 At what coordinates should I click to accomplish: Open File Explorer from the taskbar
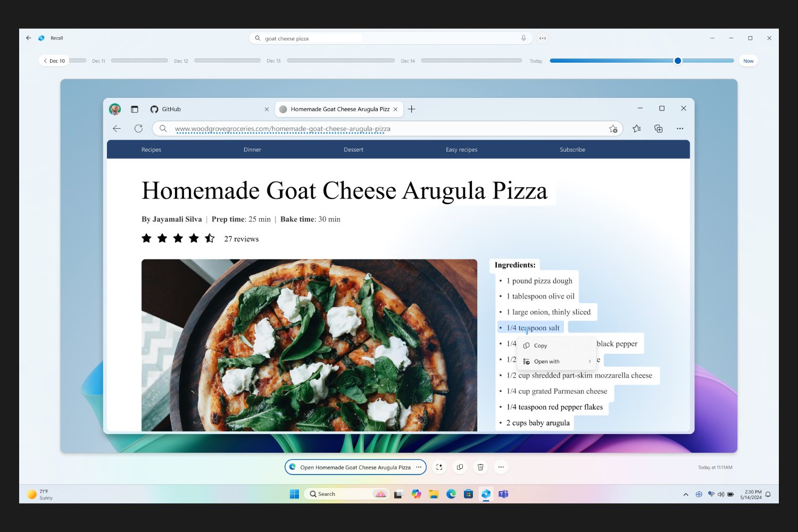434,494
